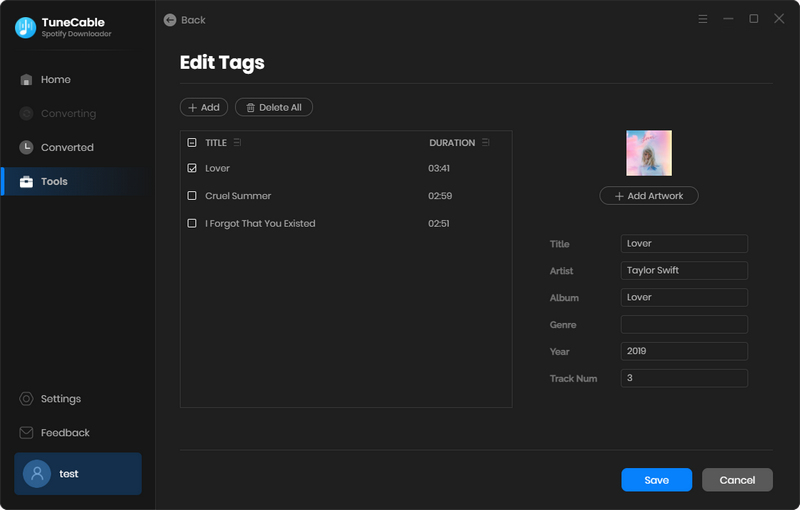Open Settings from the sidebar
Screen dimensions: 800x510
coord(61,399)
